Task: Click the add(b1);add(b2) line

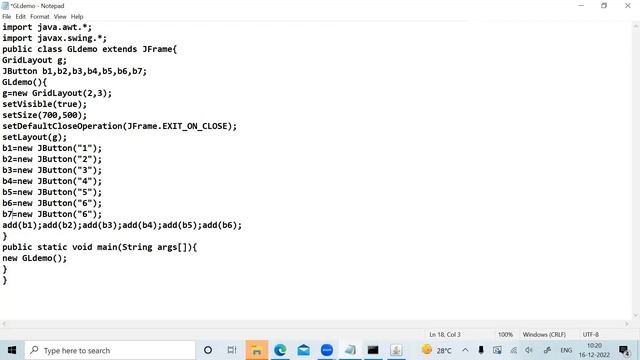Action: [122, 225]
